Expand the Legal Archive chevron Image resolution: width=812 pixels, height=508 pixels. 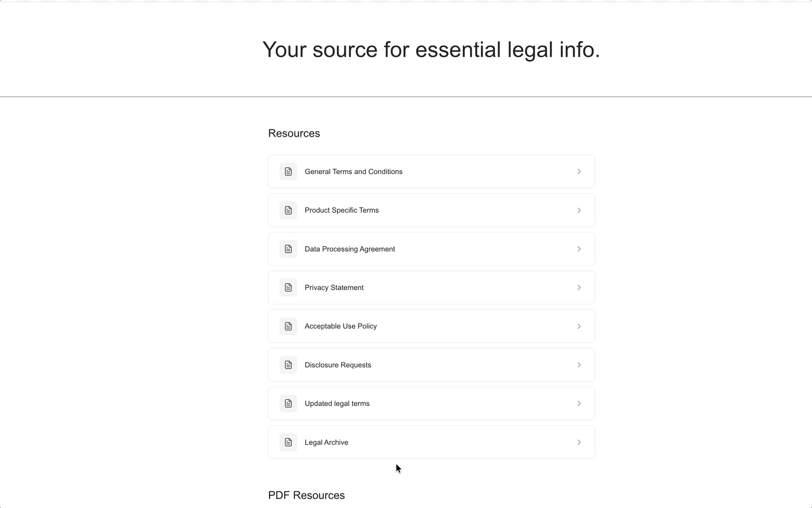point(579,442)
